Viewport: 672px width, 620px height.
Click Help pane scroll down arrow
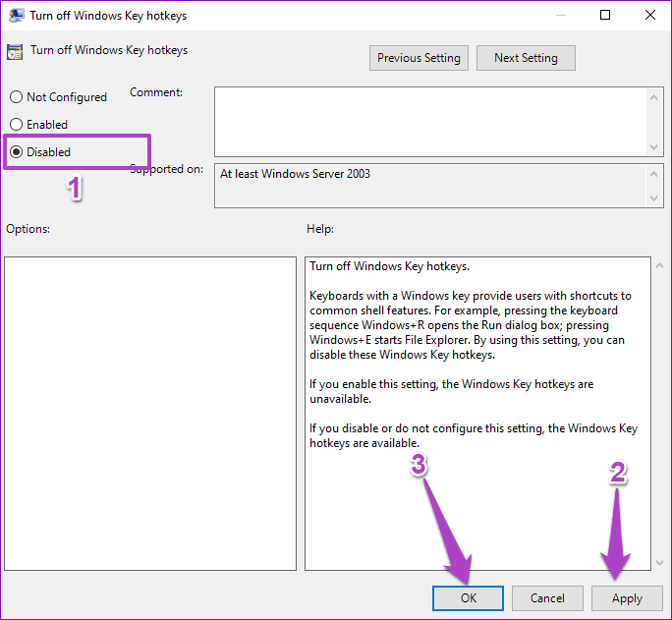point(659,563)
